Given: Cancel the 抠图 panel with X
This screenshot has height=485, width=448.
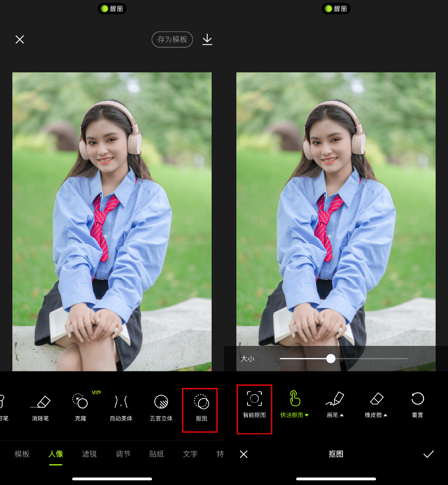Looking at the screenshot, I should click(244, 454).
